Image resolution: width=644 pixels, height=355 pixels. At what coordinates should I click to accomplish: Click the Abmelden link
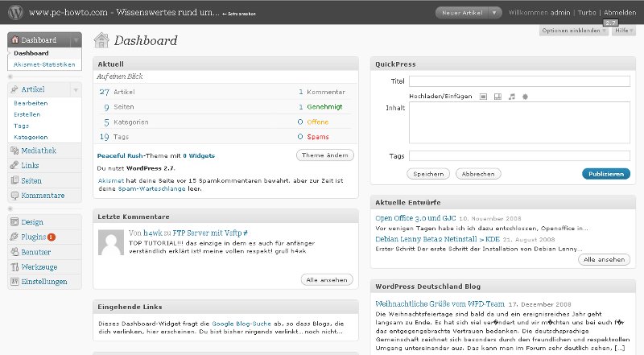tap(620, 13)
